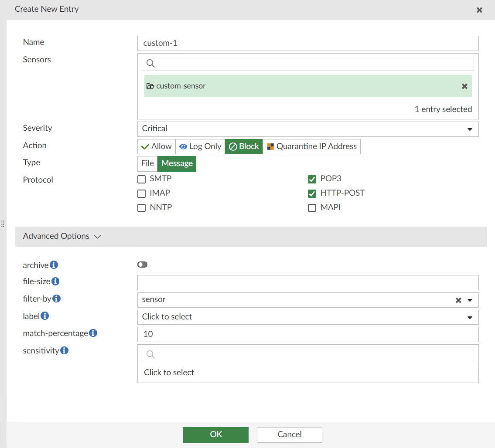The width and height of the screenshot is (495, 448).
Task: Select the Log Only action with eye icon
Action: point(199,146)
